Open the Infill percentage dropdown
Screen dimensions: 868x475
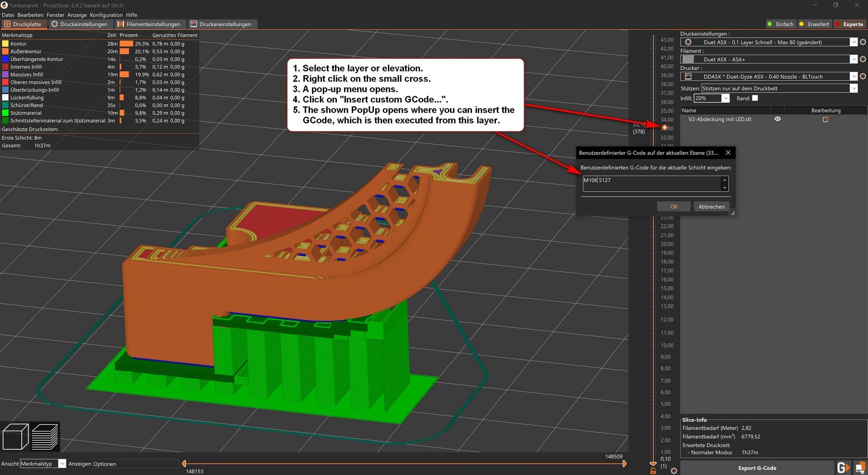point(726,98)
